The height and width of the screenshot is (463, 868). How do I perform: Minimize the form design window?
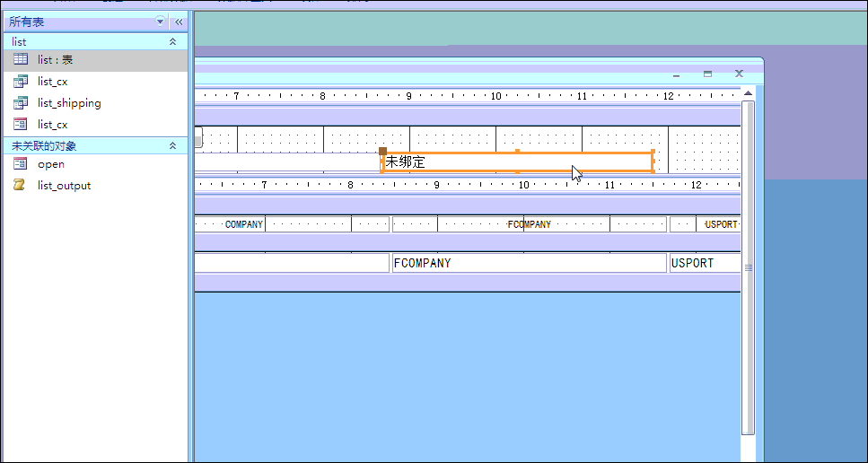[x=677, y=74]
